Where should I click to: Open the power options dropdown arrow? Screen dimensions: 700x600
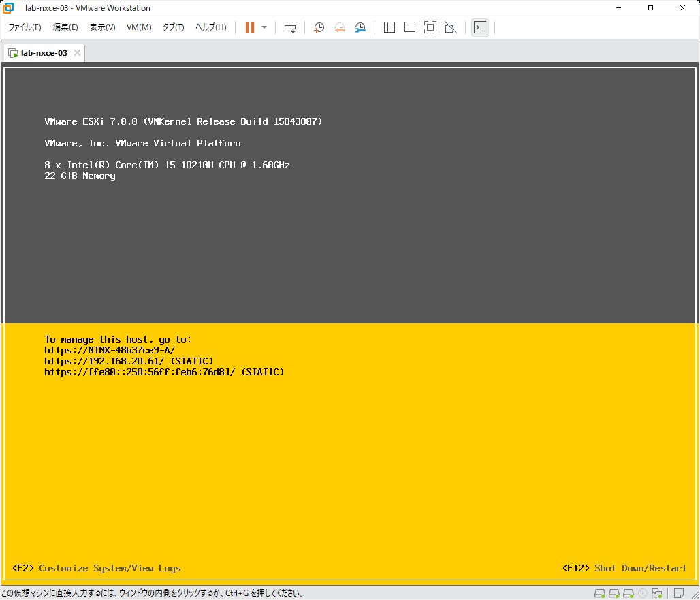tap(264, 27)
